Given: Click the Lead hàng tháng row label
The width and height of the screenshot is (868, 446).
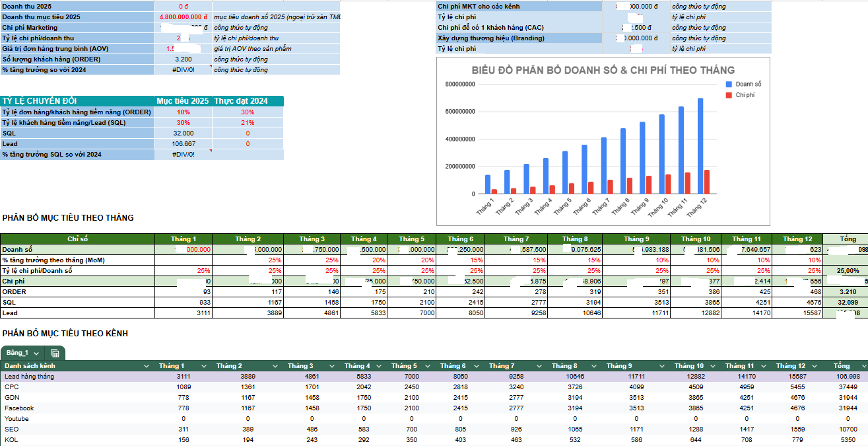Looking at the screenshot, I should point(29,376).
